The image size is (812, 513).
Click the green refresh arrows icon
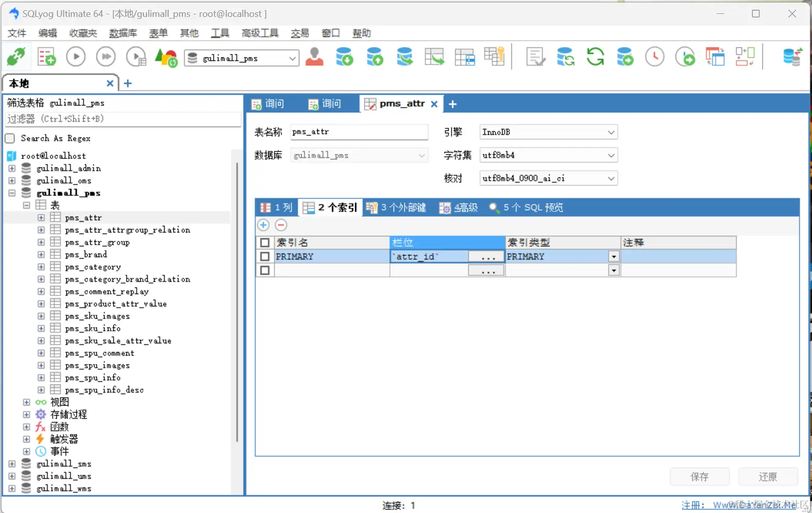tap(595, 56)
